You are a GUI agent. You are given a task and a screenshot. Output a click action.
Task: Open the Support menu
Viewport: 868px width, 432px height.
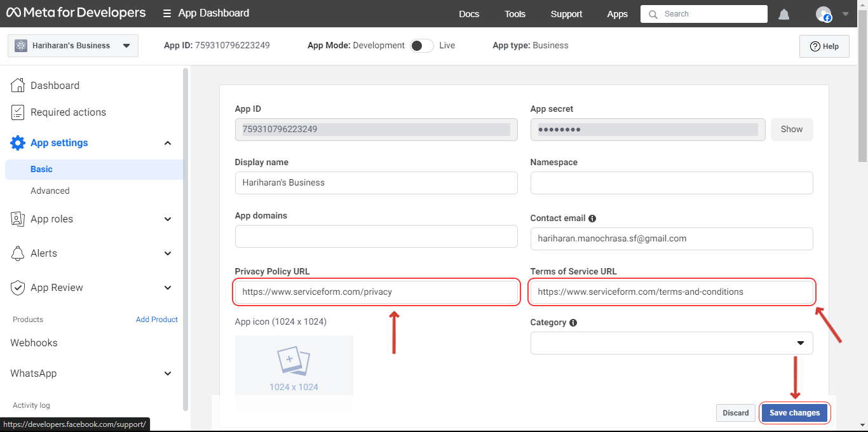(x=566, y=14)
